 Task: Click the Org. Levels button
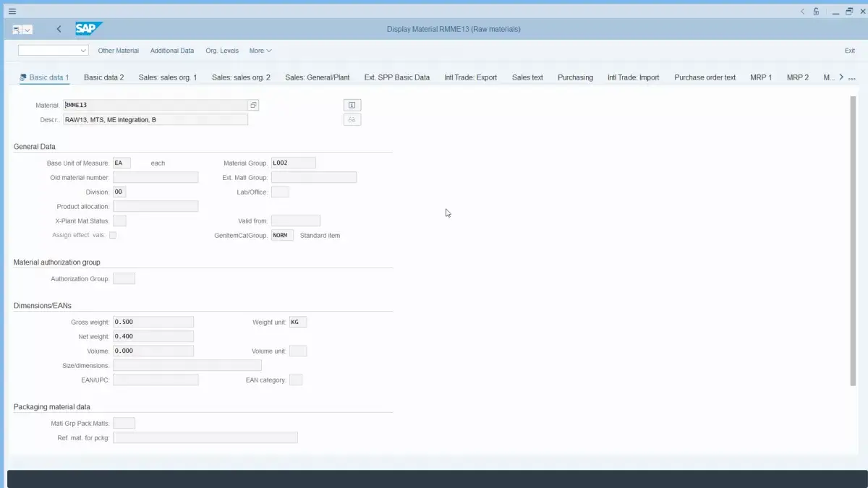tap(222, 51)
